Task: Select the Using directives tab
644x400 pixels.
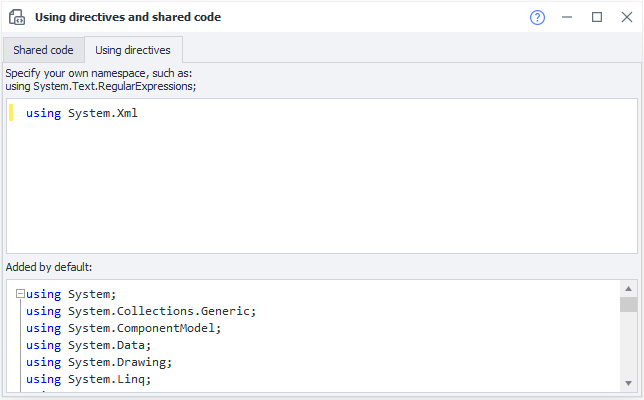Action: 133,50
